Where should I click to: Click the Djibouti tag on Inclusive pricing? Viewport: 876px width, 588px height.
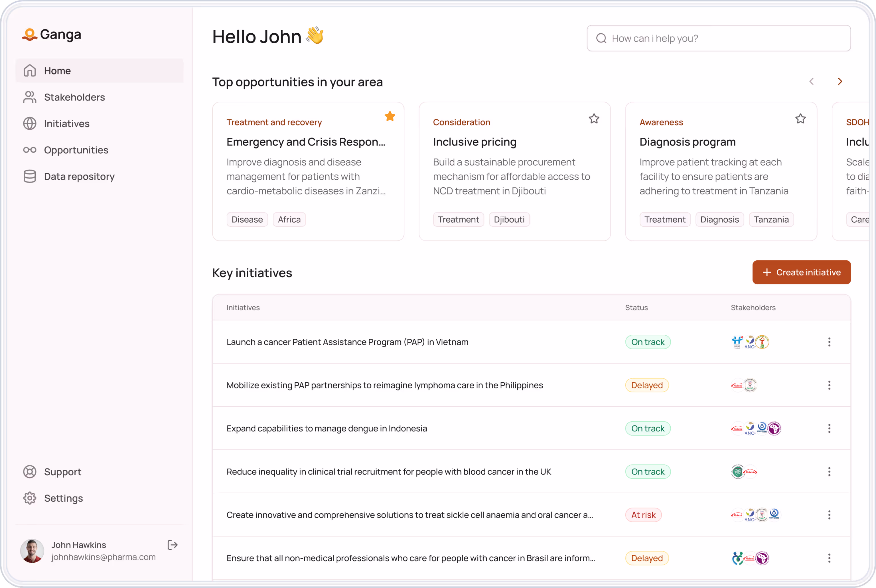coord(509,219)
